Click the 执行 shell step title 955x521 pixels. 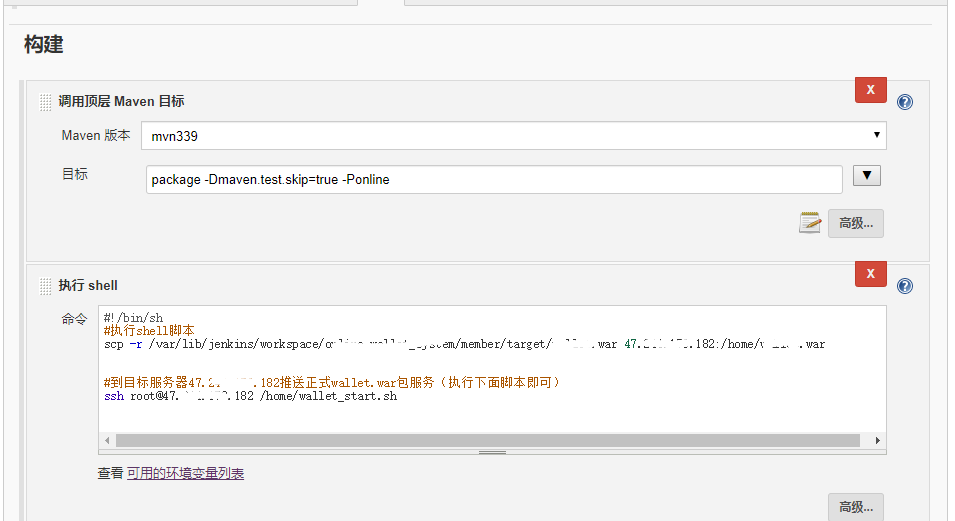click(x=88, y=285)
